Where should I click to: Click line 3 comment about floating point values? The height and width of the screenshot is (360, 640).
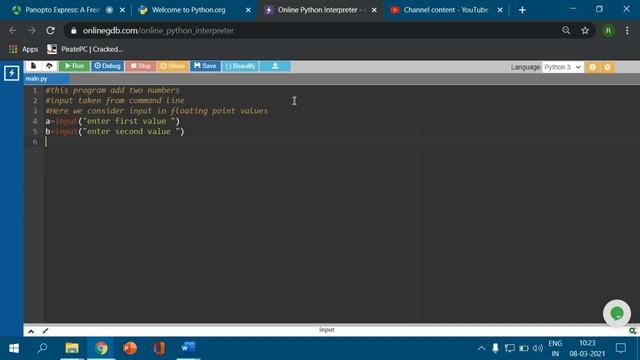pyautogui.click(x=157, y=111)
